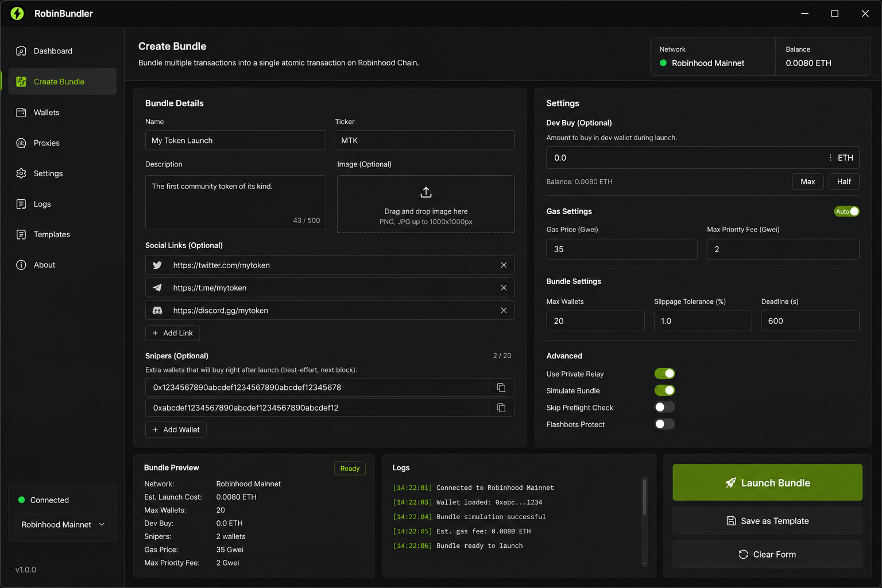Screen dimensions: 882x588
Task: Click the Twitter bird icon
Action: pyautogui.click(x=157, y=265)
